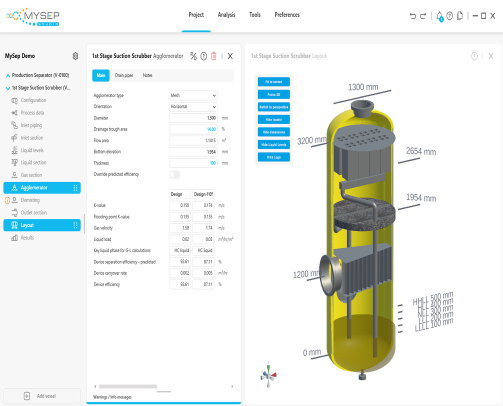Click the MySep logo
Screen dimensions: 503x406
click(x=33, y=16)
